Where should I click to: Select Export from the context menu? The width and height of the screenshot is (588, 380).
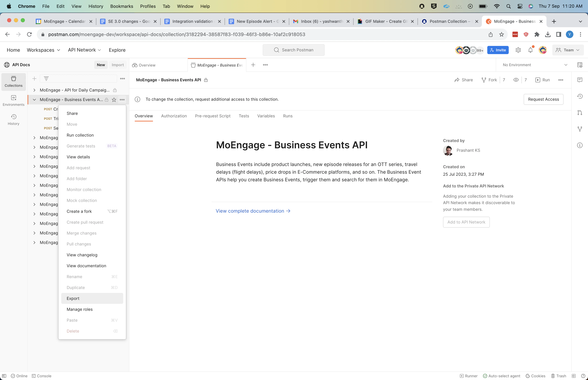(73, 298)
